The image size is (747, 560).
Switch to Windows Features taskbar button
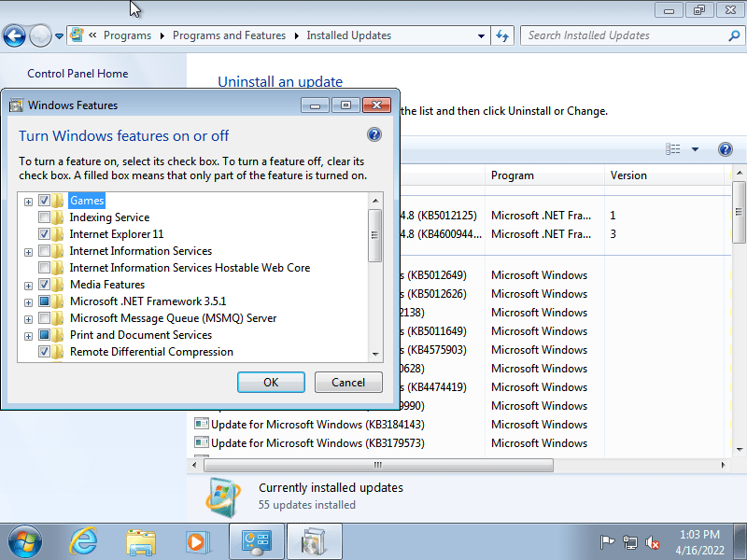pyautogui.click(x=314, y=542)
